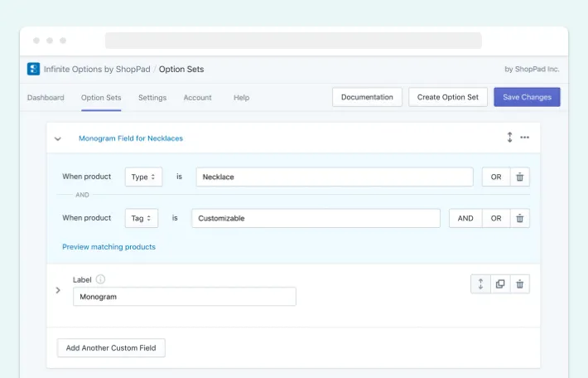Viewport: 588px width, 378px height.
Task: Collapse the Monogram Field for Necklaces set
Action: click(x=58, y=139)
